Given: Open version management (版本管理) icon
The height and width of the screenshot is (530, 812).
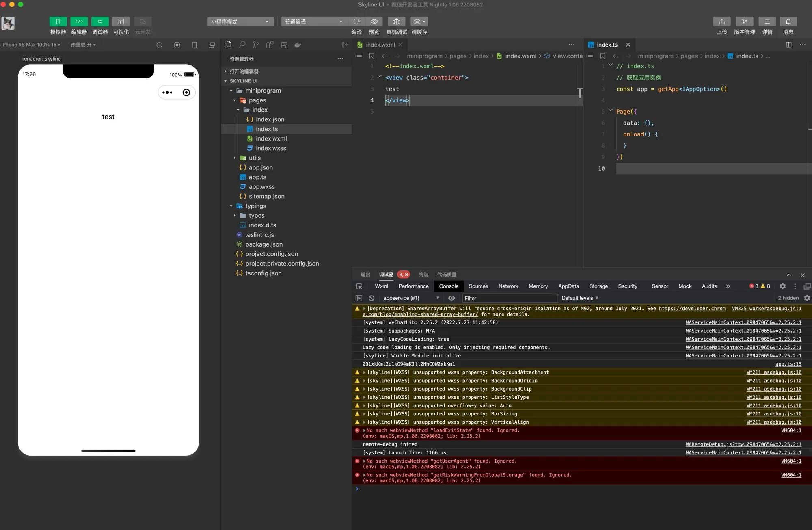Looking at the screenshot, I should point(744,22).
